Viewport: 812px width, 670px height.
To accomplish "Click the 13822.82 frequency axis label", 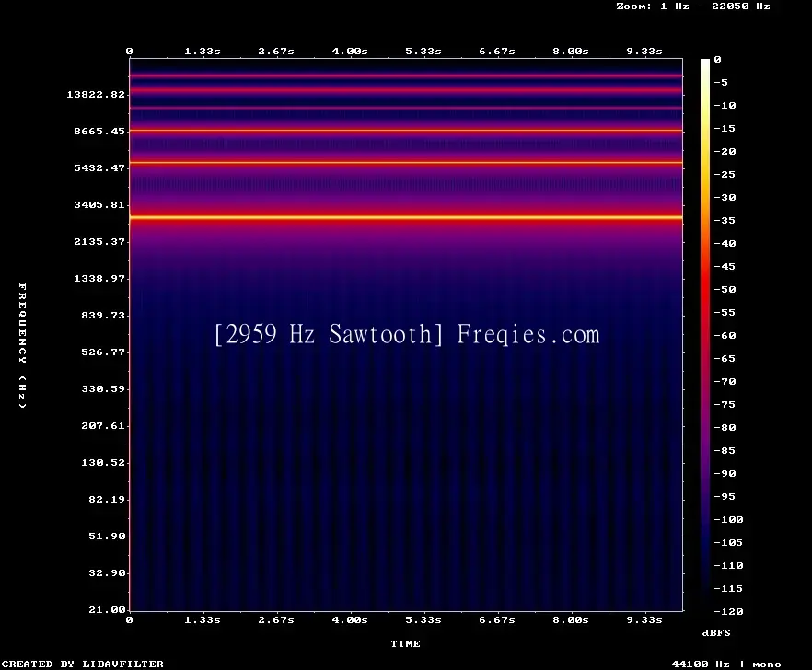I will [96, 94].
